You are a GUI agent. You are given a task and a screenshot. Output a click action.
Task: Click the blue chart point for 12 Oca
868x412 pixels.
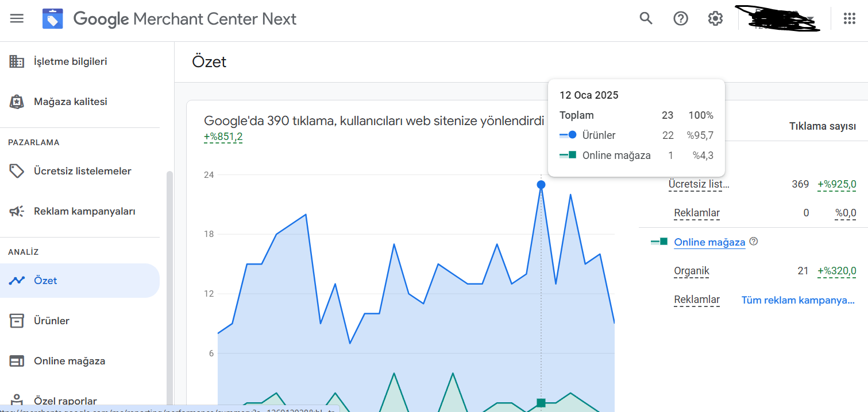point(541,185)
